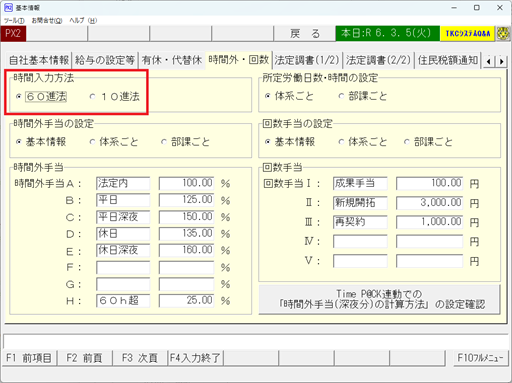This screenshot has height=383, width=512.
Task: Click the 25.00 percent field
Action: coord(186,301)
